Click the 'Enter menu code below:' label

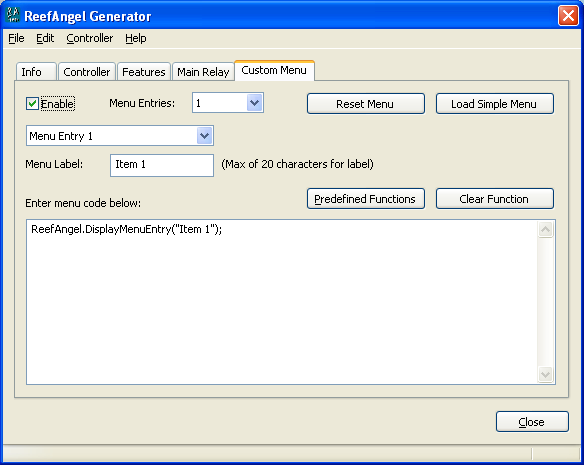pos(83,203)
